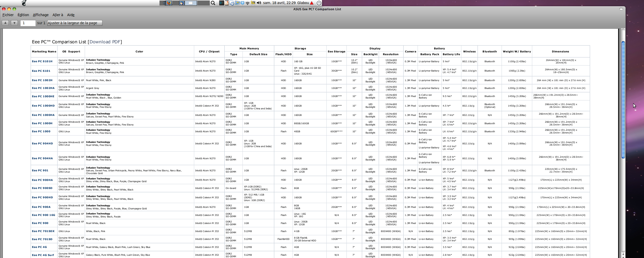The width and height of the screenshot is (644, 258).
Task: Click the power shutdown icon
Action: click(319, 3)
